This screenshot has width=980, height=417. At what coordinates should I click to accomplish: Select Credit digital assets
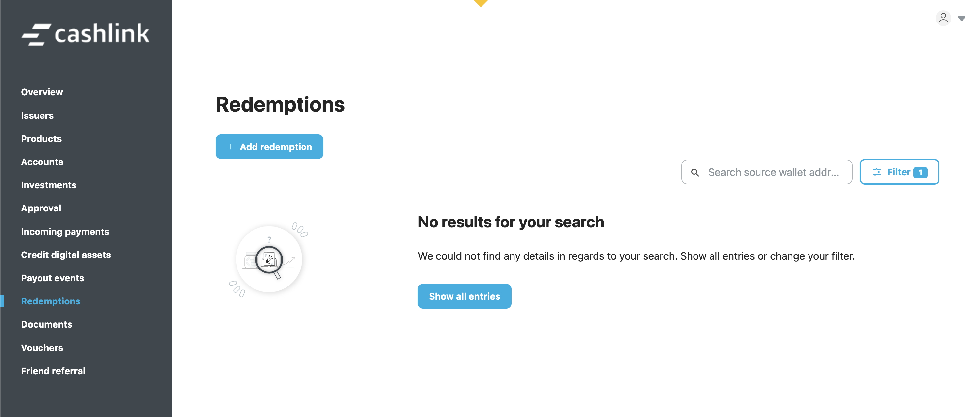pyautogui.click(x=66, y=255)
